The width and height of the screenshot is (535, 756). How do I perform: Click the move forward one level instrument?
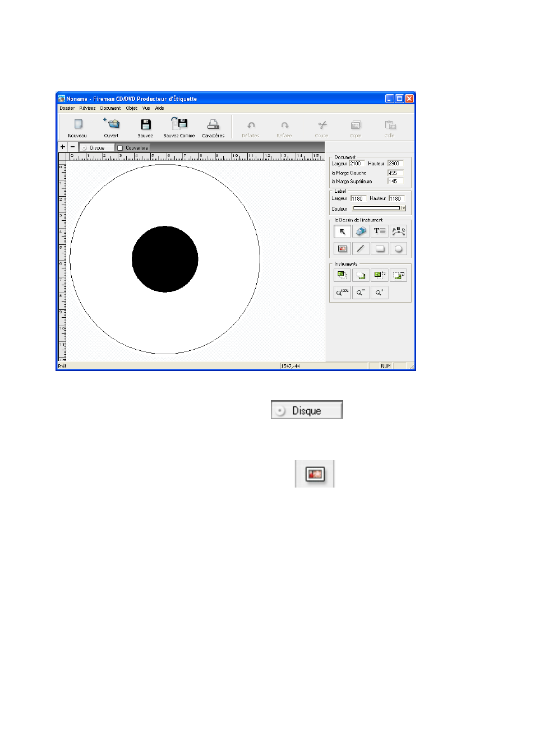click(x=380, y=275)
